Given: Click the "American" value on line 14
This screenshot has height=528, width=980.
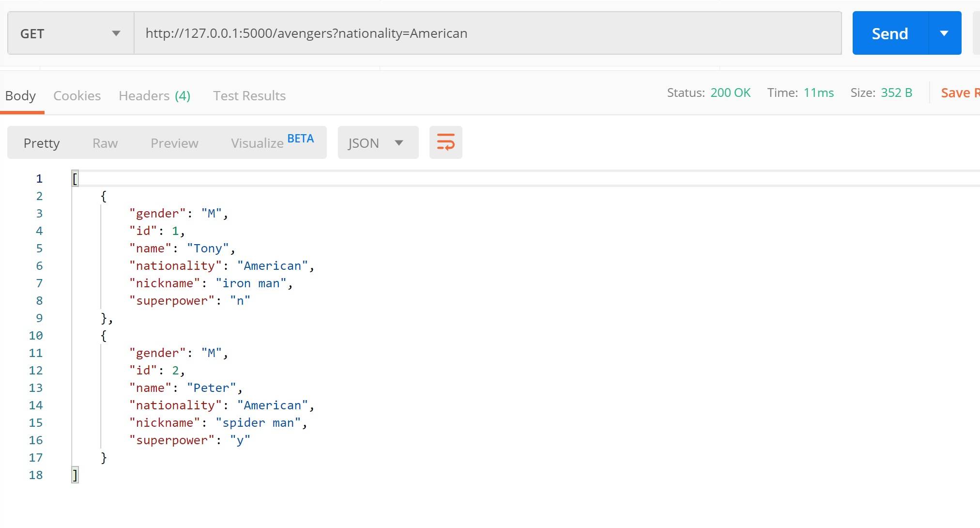Looking at the screenshot, I should (x=273, y=405).
